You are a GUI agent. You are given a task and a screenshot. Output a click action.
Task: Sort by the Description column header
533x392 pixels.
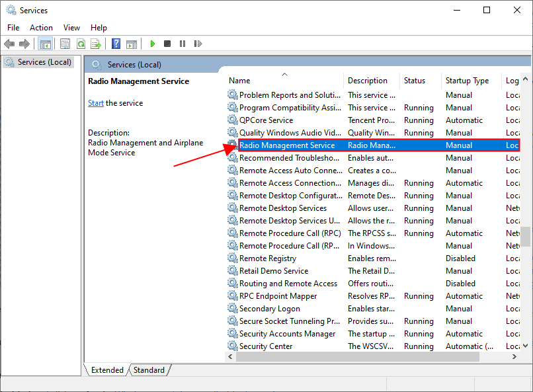pyautogui.click(x=371, y=81)
